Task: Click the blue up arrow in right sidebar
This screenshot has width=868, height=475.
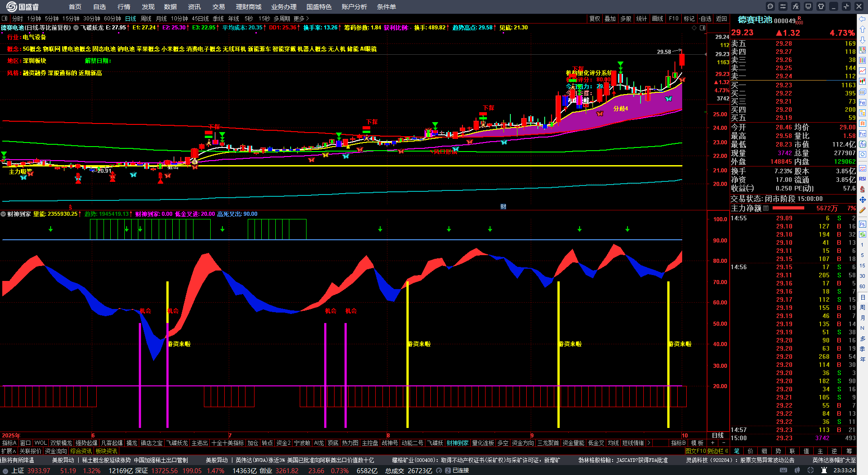Action: (x=863, y=29)
